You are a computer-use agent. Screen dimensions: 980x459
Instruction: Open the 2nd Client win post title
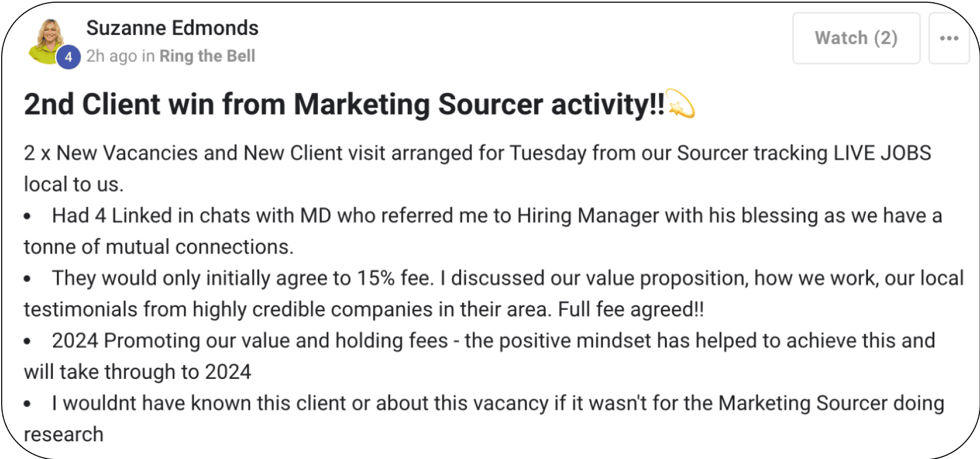point(344,104)
